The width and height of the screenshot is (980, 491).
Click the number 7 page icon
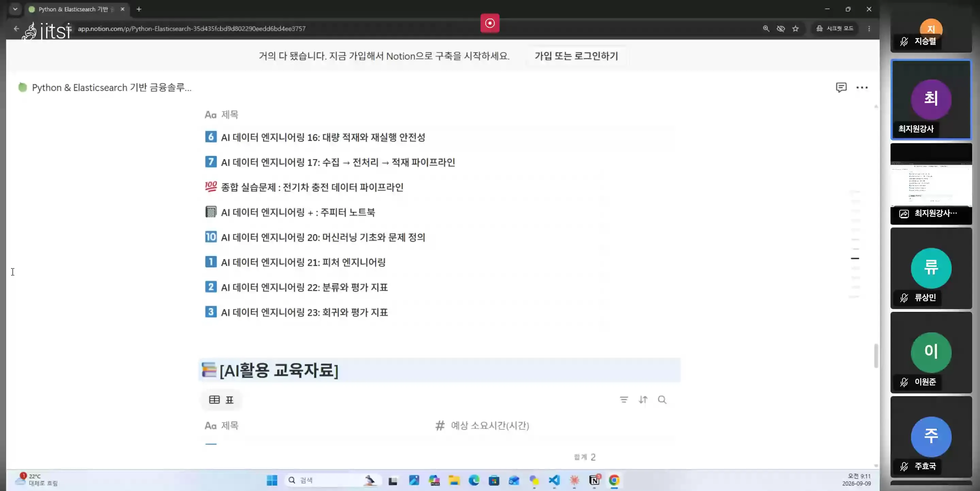click(211, 162)
